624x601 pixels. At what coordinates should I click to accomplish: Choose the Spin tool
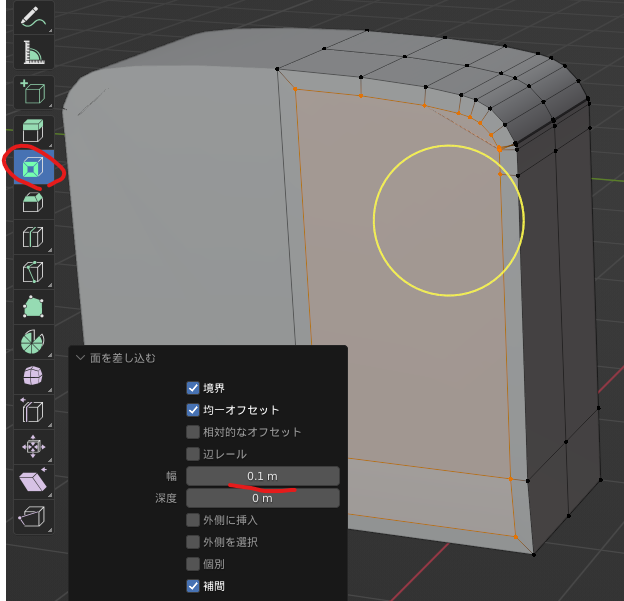coord(33,342)
